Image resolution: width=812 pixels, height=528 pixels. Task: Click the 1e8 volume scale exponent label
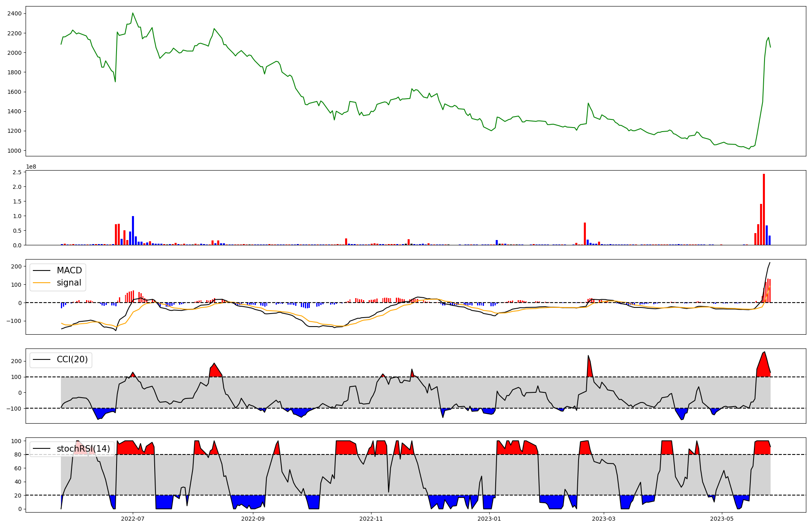tap(31, 167)
